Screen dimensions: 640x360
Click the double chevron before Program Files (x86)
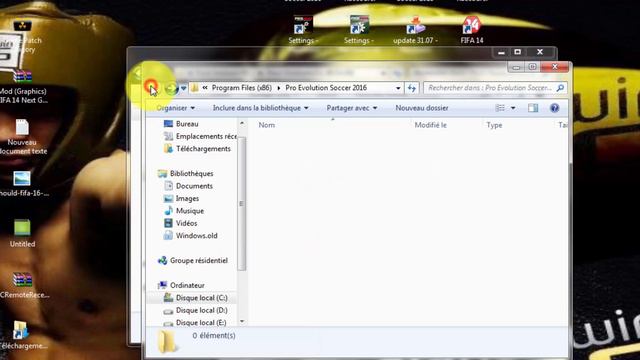tap(205, 88)
